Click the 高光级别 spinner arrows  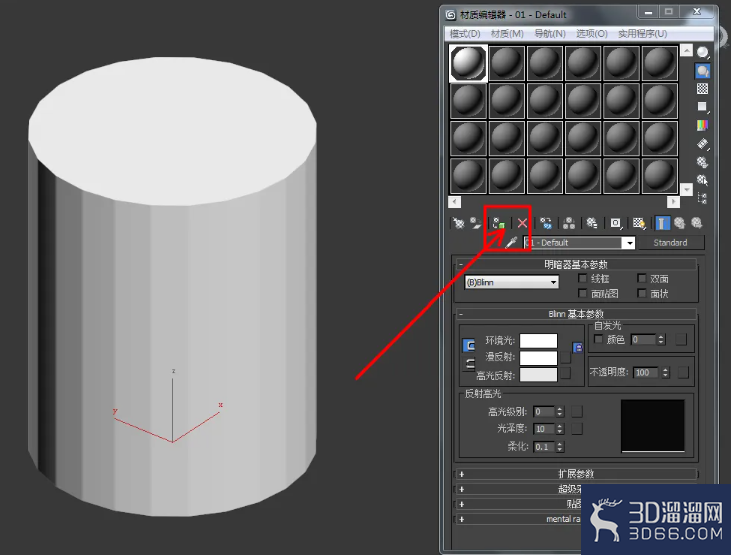(560, 411)
